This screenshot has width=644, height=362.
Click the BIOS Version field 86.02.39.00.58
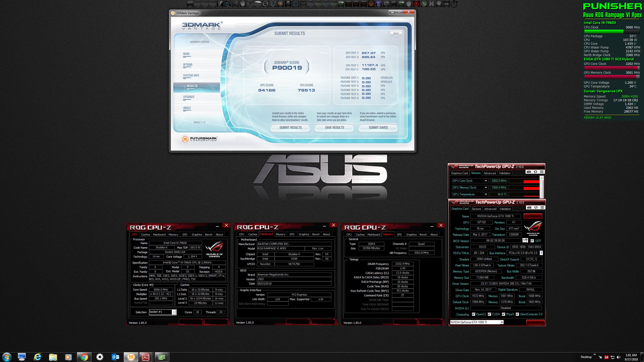coord(495,241)
